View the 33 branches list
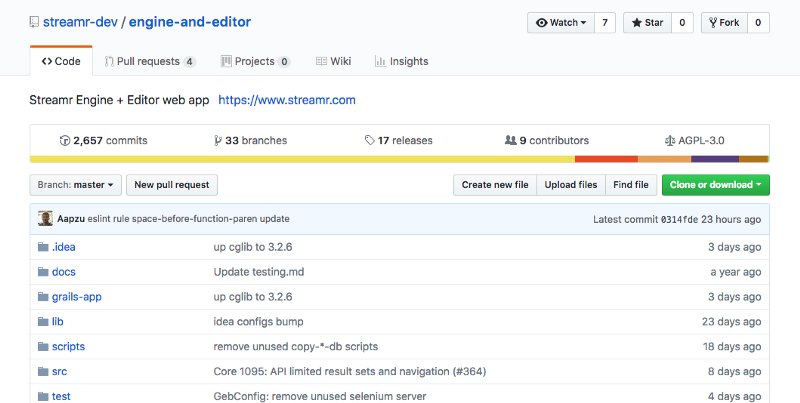 251,140
